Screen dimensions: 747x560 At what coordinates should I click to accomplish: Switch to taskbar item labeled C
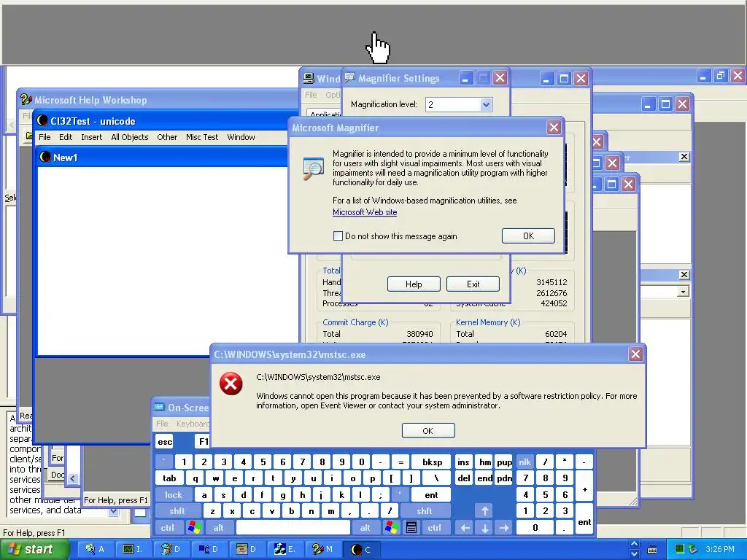pos(361,550)
